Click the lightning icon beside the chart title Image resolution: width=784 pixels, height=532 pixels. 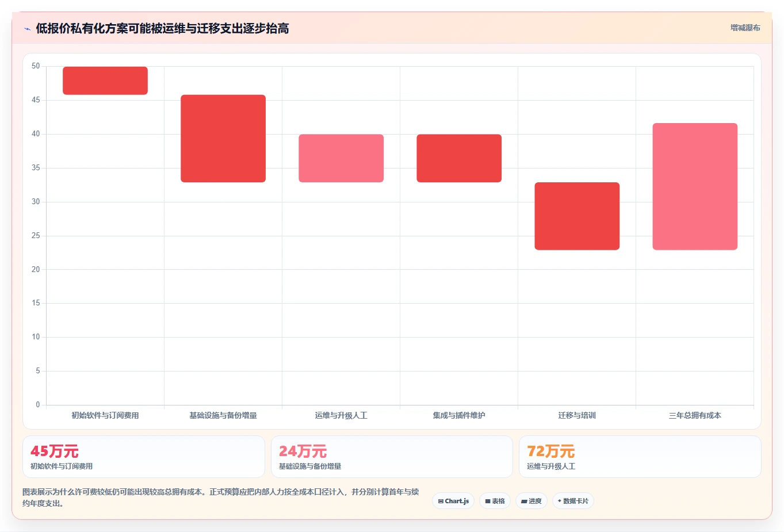pyautogui.click(x=27, y=29)
